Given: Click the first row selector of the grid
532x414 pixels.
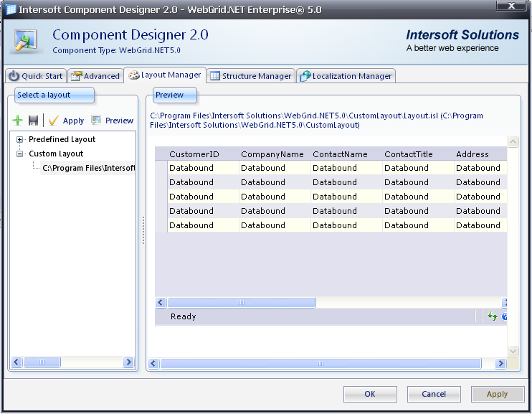Looking at the screenshot, I should click(x=161, y=168).
